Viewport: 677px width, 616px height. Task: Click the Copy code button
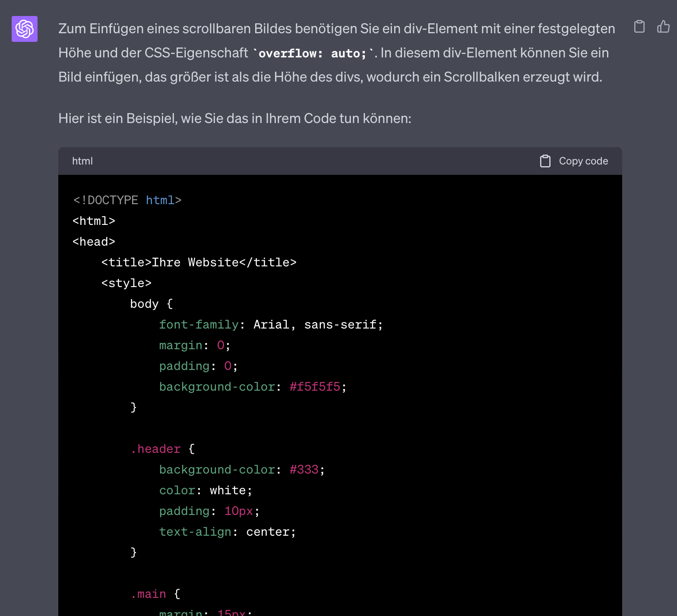(x=574, y=161)
